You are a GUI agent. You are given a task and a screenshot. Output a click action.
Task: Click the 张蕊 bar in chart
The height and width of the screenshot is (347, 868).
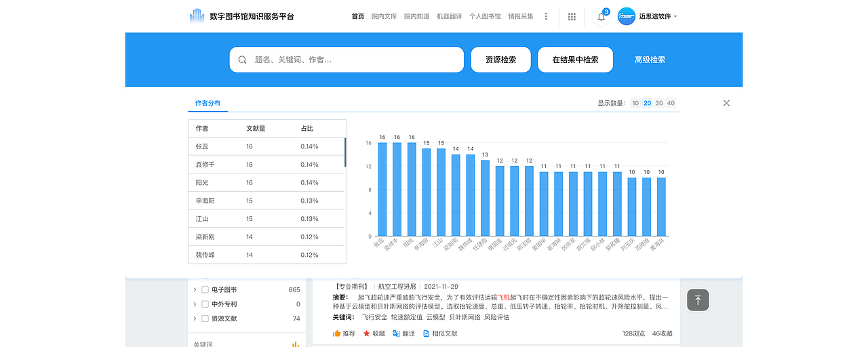382,189
